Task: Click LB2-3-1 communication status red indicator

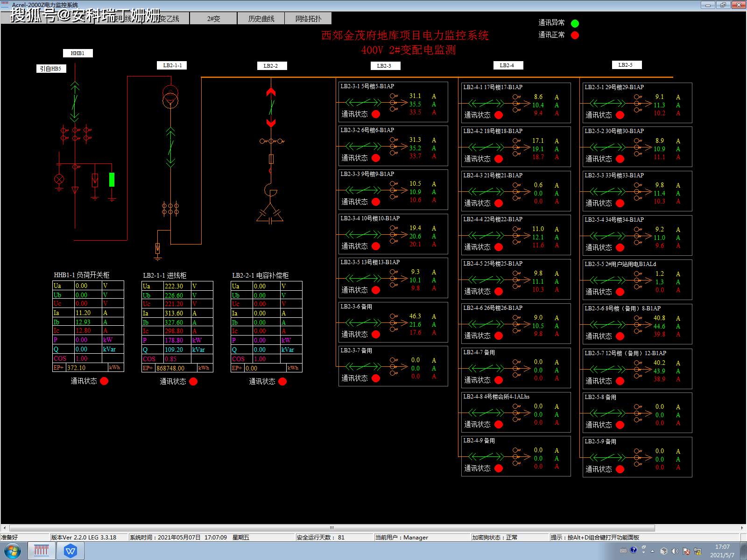Action: 376,114
